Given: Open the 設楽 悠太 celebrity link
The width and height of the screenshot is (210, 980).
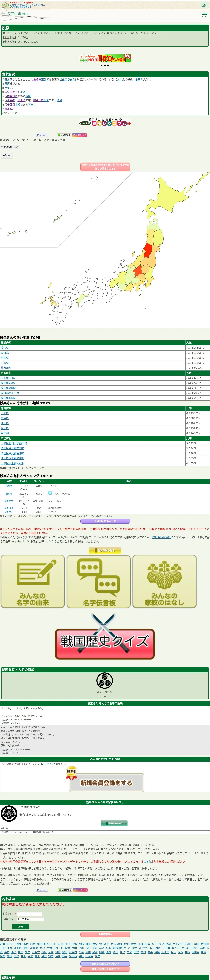Looking at the screenshot, I should click(x=9, y=501).
